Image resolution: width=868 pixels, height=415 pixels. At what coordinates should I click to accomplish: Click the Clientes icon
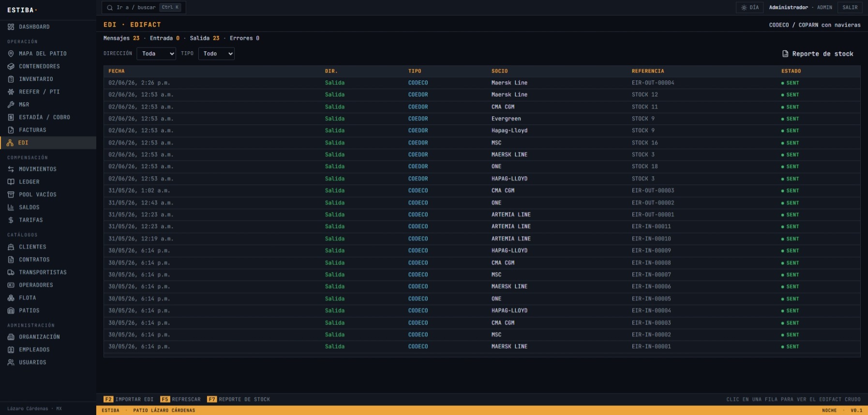coord(11,247)
